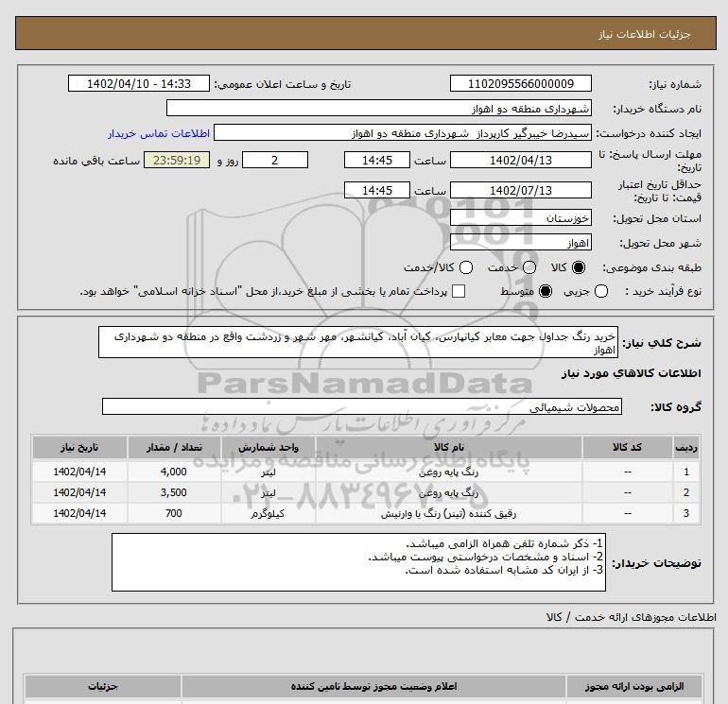Click the response deadline time 14:45 field

pos(377,160)
